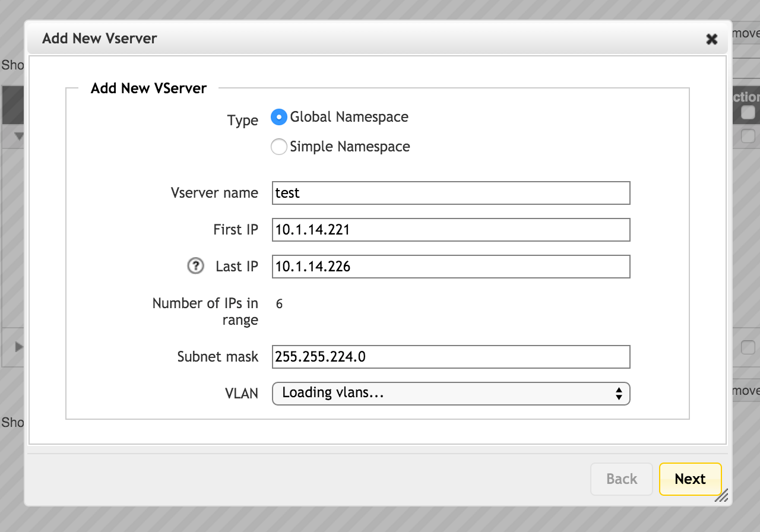Click inside the Vserver name field

[x=451, y=192]
